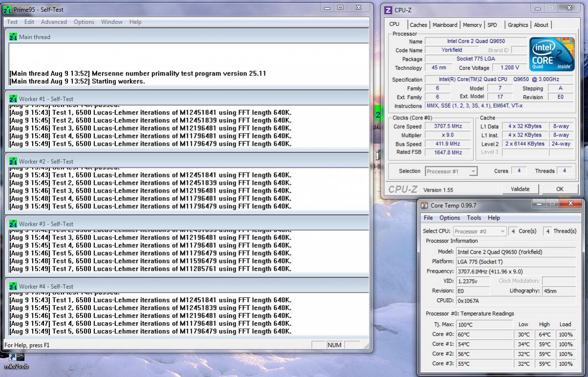Switch to the Mainboard tab in CPU-Z
The image size is (588, 377).
445,25
